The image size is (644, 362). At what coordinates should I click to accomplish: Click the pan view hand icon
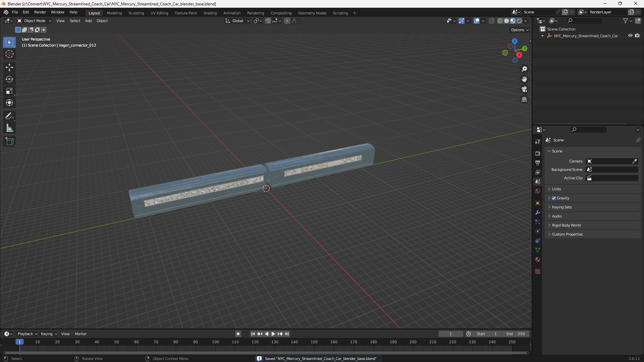(x=524, y=79)
